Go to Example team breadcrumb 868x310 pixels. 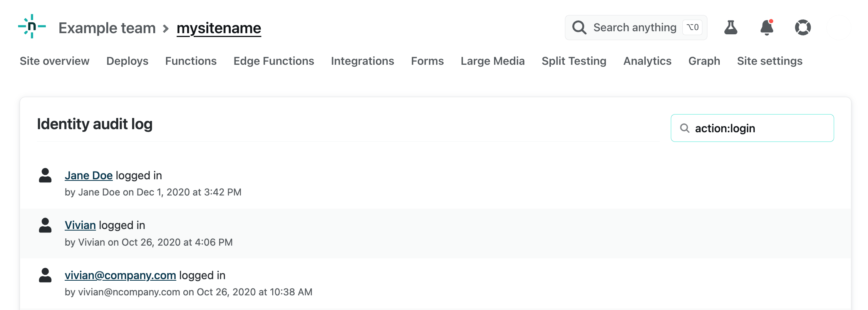(x=107, y=28)
